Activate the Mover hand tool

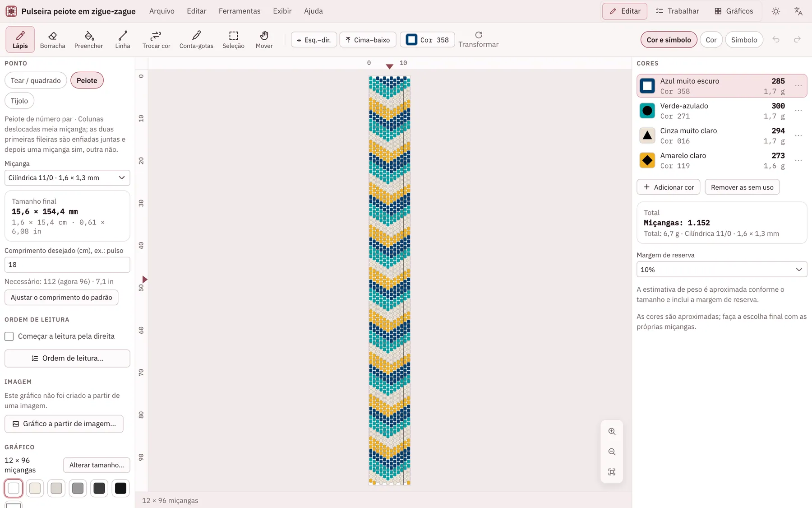click(x=264, y=39)
